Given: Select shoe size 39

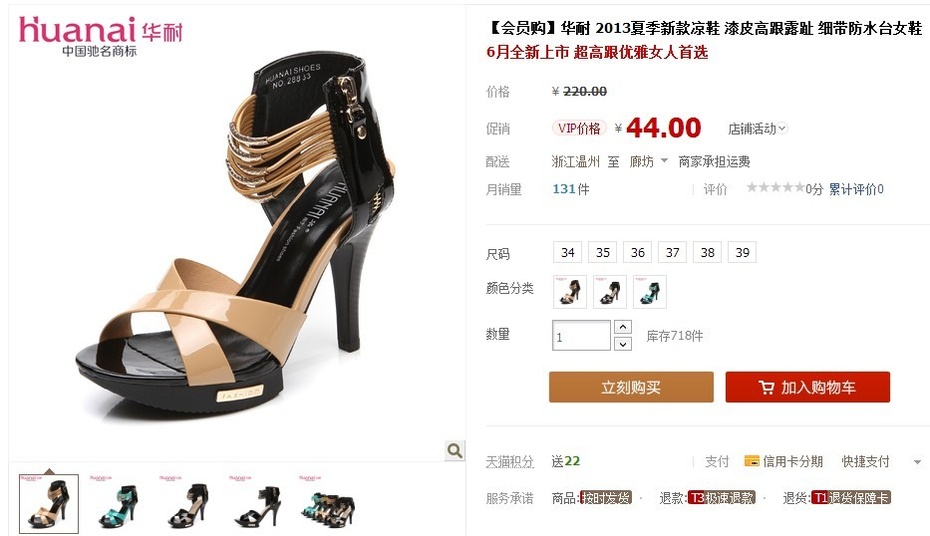Looking at the screenshot, I should (742, 253).
